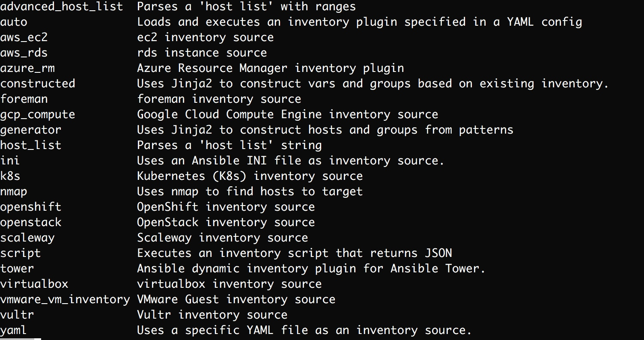The height and width of the screenshot is (340, 644).
Task: Click the aws_rds plugin name
Action: point(24,53)
